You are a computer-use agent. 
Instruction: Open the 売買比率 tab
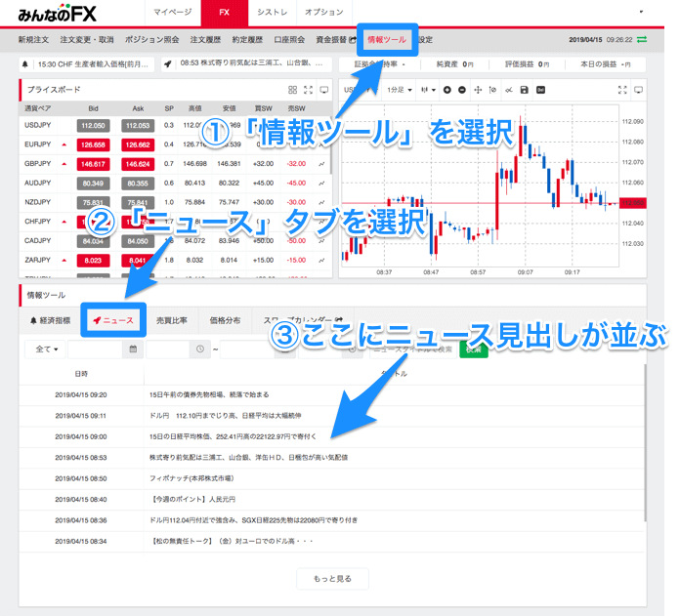pos(172,320)
